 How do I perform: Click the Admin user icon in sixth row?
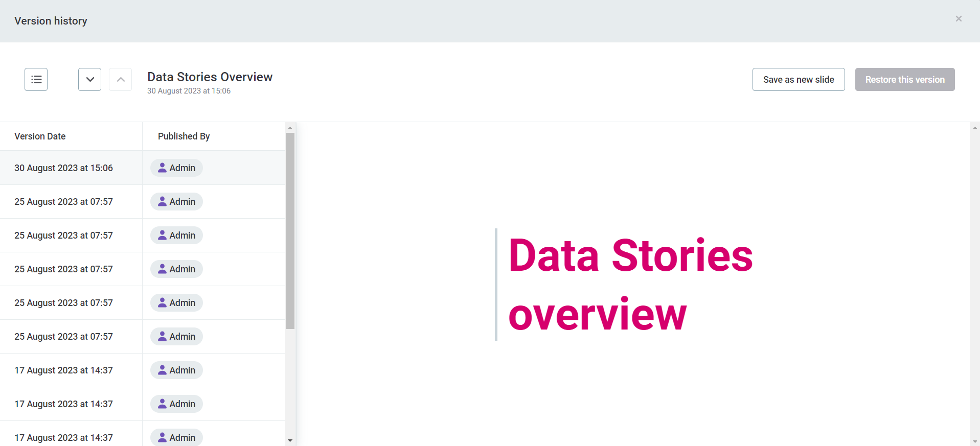tap(162, 337)
